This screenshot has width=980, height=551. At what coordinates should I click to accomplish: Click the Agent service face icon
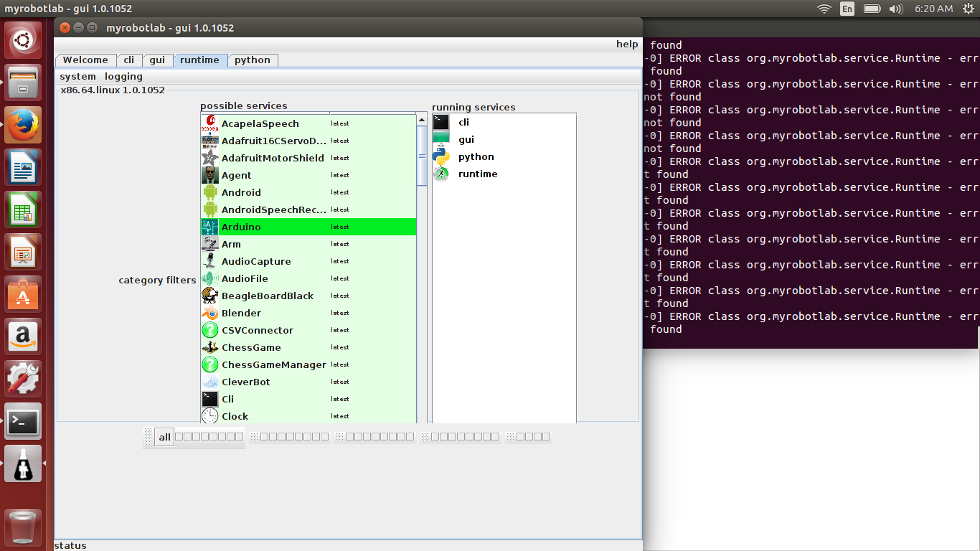point(209,175)
